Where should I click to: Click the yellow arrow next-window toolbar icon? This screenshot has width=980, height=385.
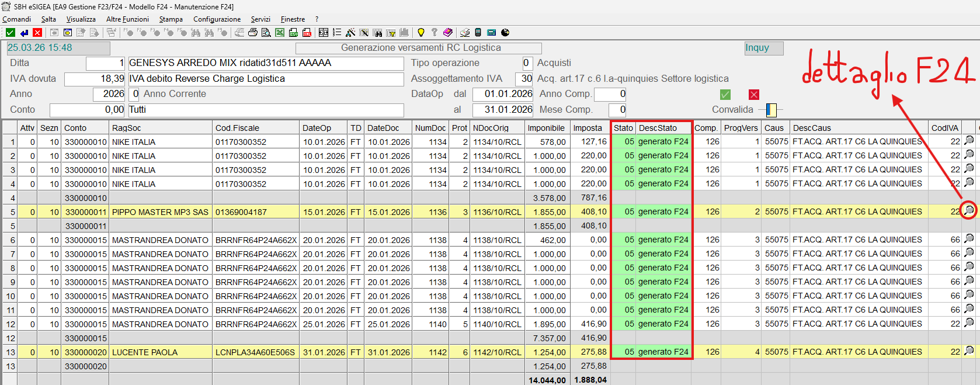click(x=68, y=33)
